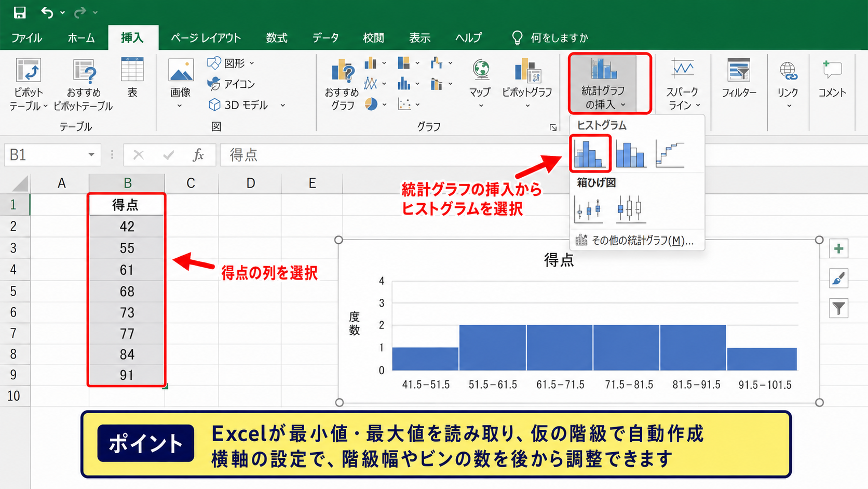Click the Undo arrow icon

coord(47,12)
